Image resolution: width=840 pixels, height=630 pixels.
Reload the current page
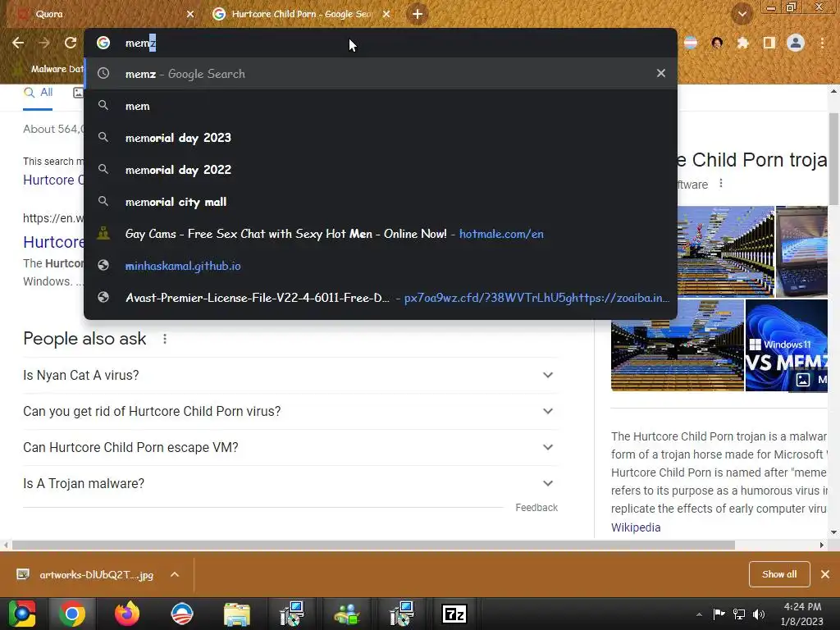[71, 43]
